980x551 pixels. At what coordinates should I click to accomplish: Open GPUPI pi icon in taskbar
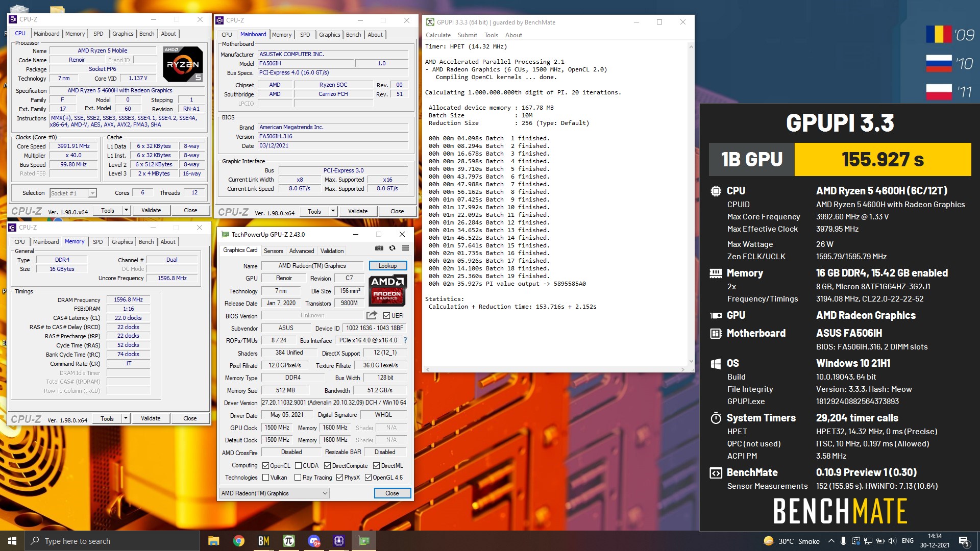click(289, 541)
